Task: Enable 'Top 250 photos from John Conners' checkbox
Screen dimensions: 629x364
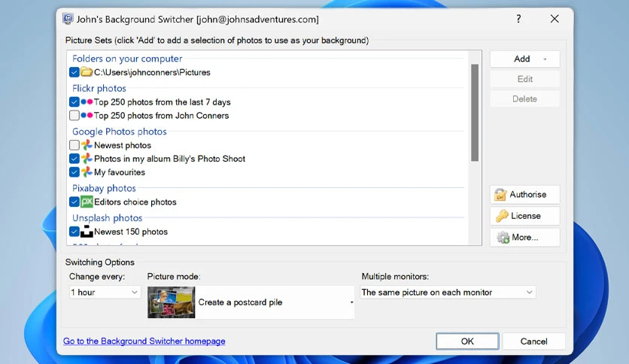Action: [x=74, y=116]
